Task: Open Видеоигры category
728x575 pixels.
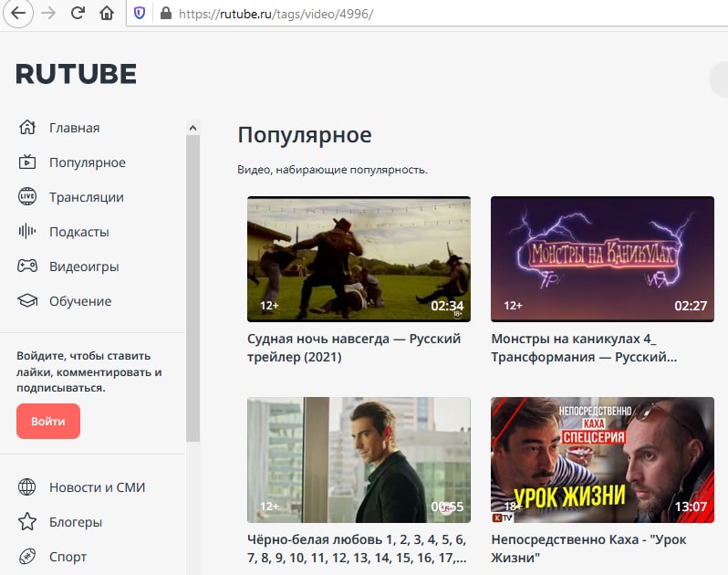Action: coord(84,267)
